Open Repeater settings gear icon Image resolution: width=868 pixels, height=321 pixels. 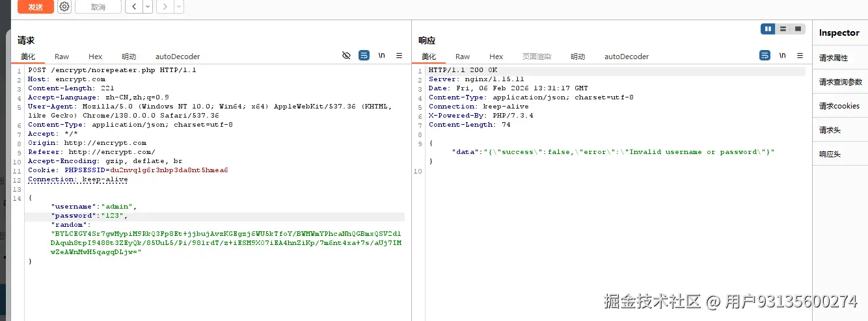click(64, 7)
